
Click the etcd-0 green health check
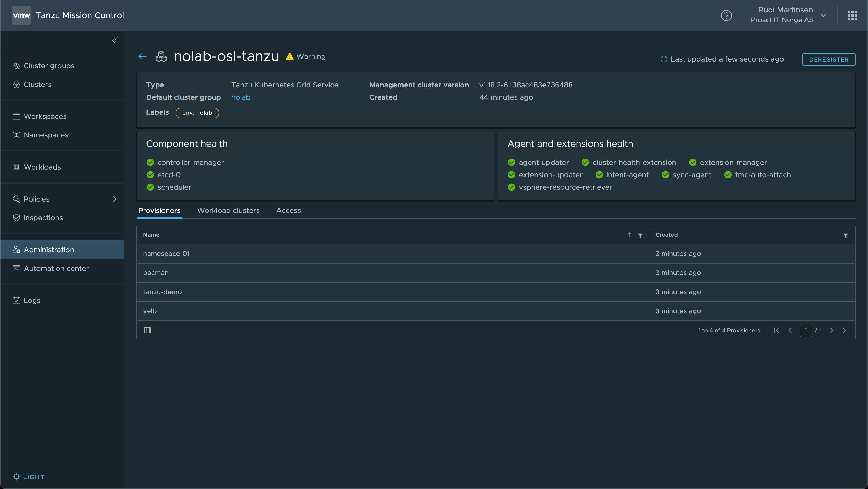click(150, 175)
